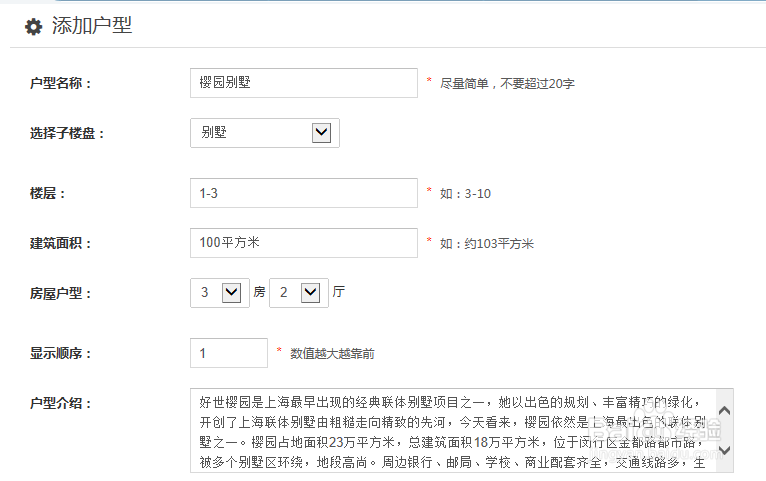Open the 选择子楼盘 dropdown showing 别墅

(x=265, y=133)
